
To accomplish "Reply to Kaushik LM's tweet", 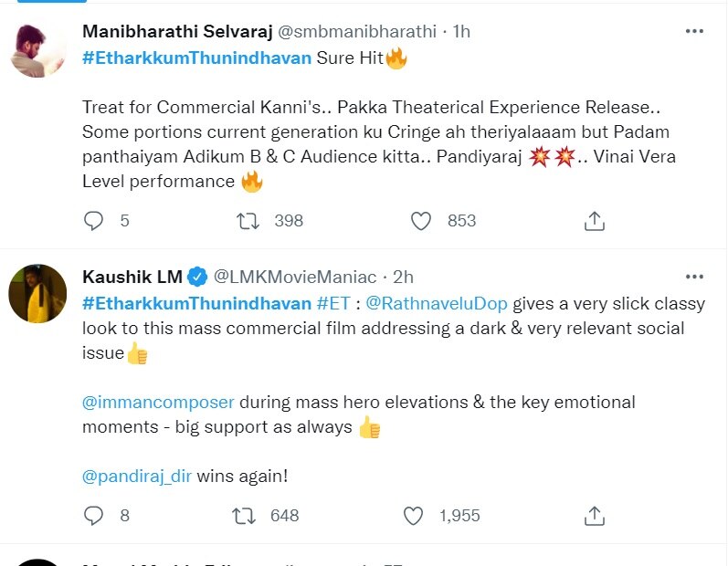I will [x=94, y=516].
